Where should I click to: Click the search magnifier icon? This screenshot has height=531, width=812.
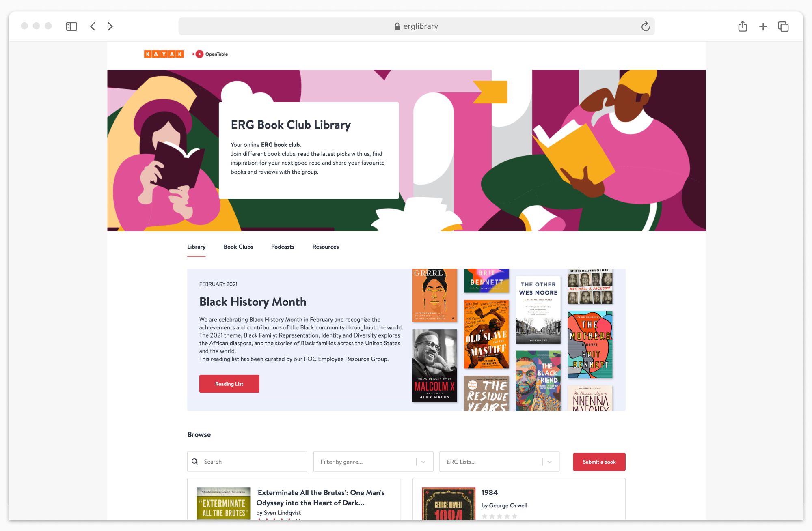(195, 462)
